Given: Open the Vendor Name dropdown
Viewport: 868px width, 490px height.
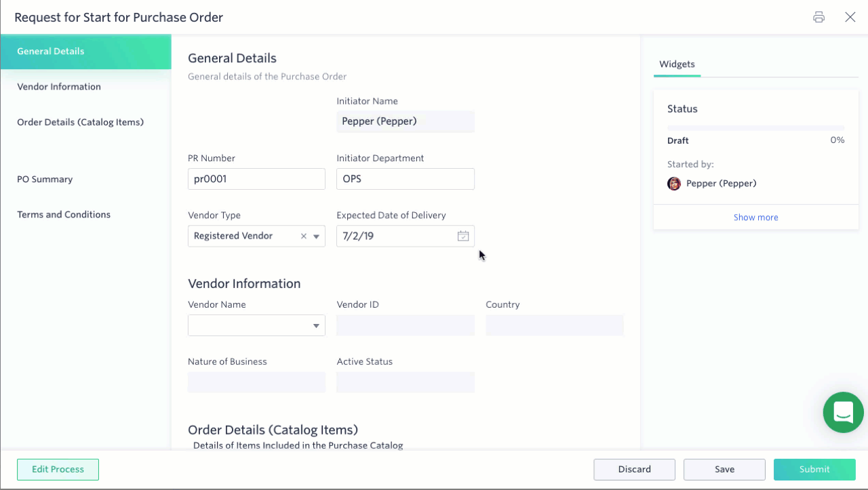Looking at the screenshot, I should [256, 325].
